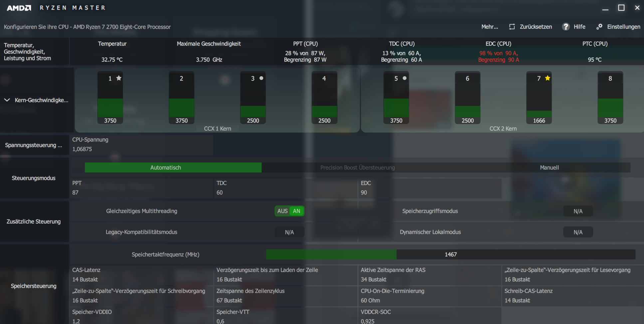Select Manuell control mode
This screenshot has width=644, height=324.
[549, 167]
